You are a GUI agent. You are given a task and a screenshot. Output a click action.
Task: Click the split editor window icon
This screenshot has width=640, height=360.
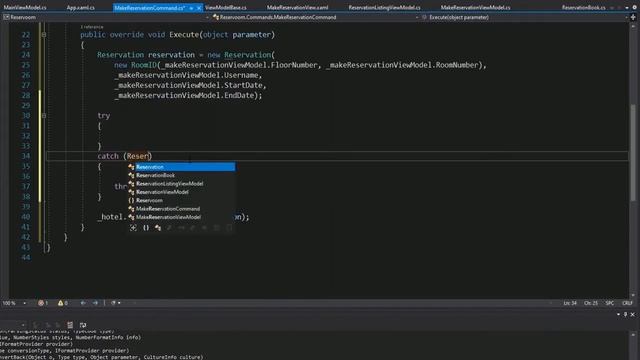(x=633, y=18)
